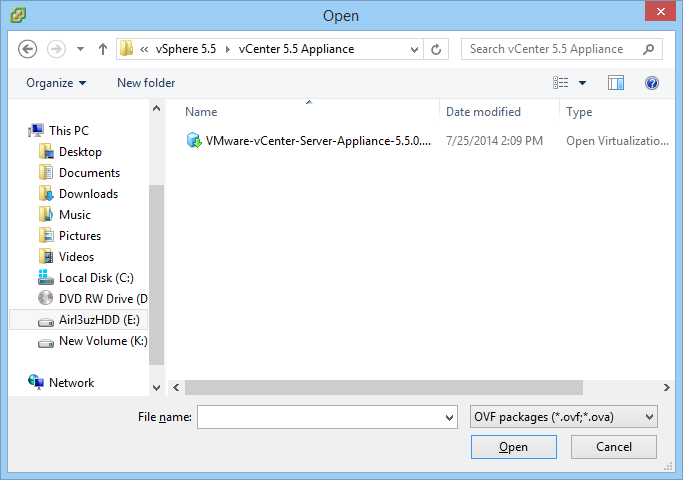Click the Videos folder icon
This screenshot has height=480, width=683.
(x=46, y=256)
